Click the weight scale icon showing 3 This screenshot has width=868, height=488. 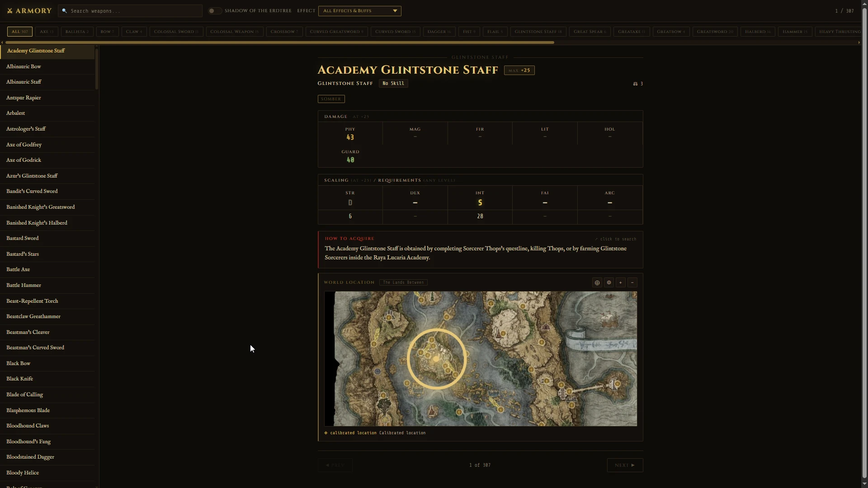pyautogui.click(x=635, y=84)
